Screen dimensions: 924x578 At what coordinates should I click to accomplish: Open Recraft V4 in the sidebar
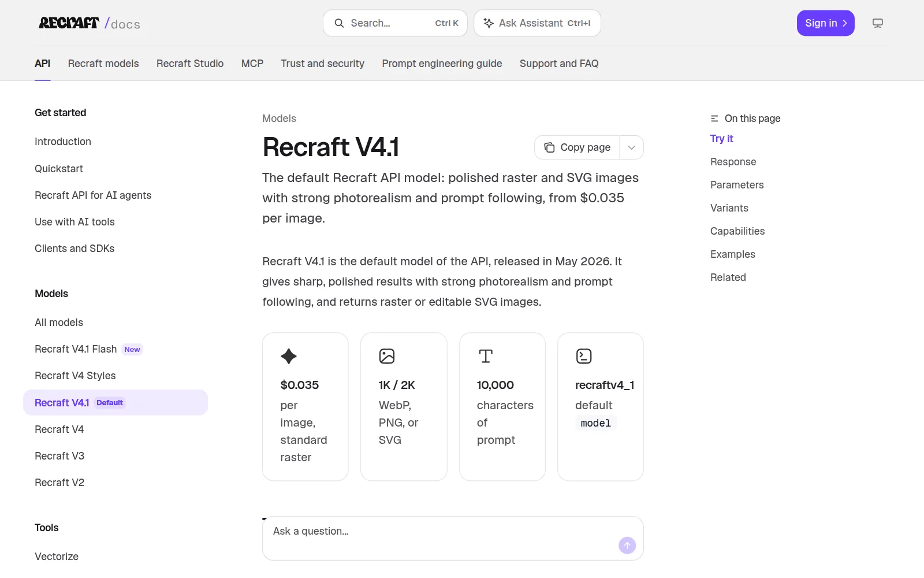click(59, 429)
